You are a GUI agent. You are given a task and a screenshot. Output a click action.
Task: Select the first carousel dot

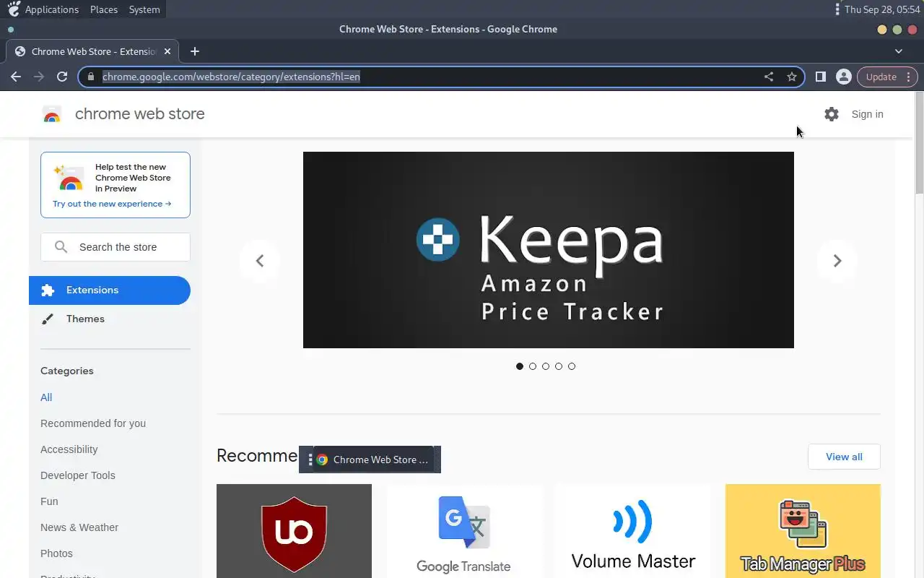point(520,366)
